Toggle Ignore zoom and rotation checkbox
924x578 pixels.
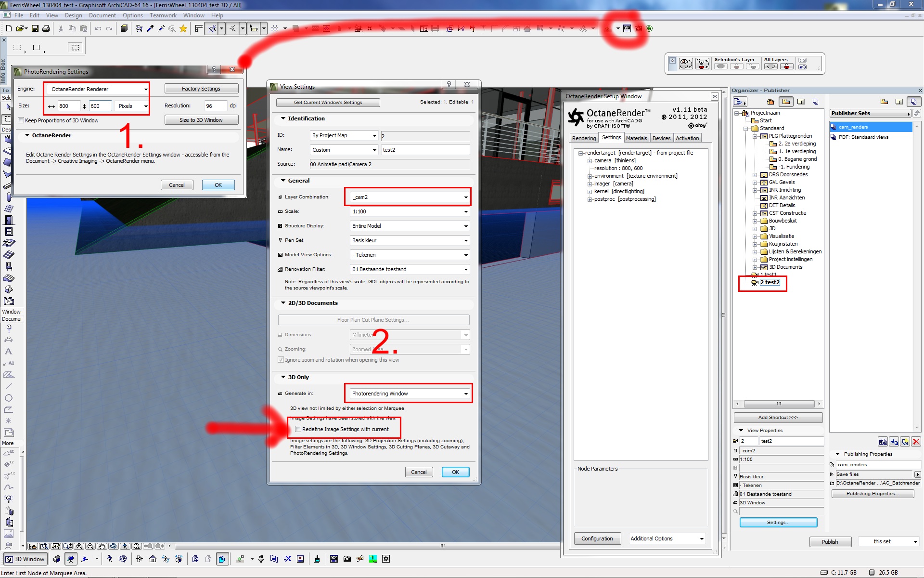pyautogui.click(x=281, y=360)
